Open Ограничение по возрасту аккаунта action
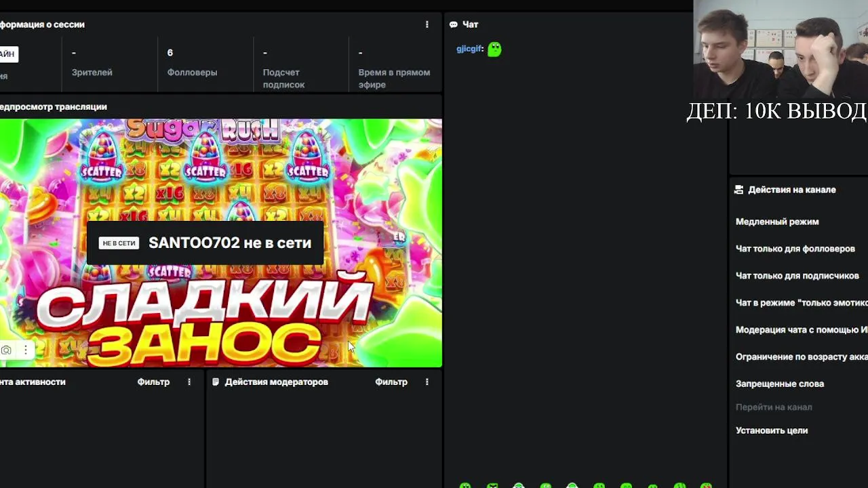 [802, 357]
